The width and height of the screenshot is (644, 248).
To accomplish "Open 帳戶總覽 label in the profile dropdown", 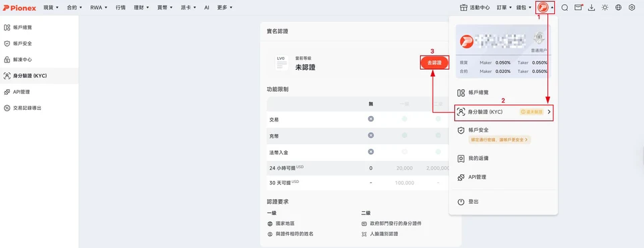I will 478,92.
